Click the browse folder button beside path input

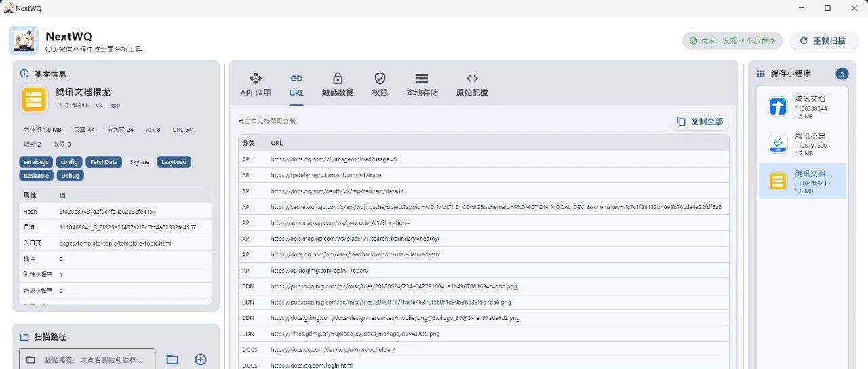(x=172, y=360)
